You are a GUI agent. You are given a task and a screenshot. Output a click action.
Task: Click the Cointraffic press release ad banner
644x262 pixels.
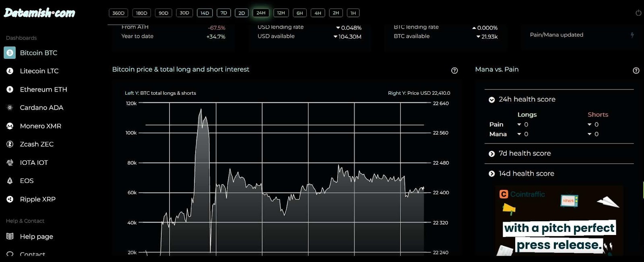coord(559,220)
